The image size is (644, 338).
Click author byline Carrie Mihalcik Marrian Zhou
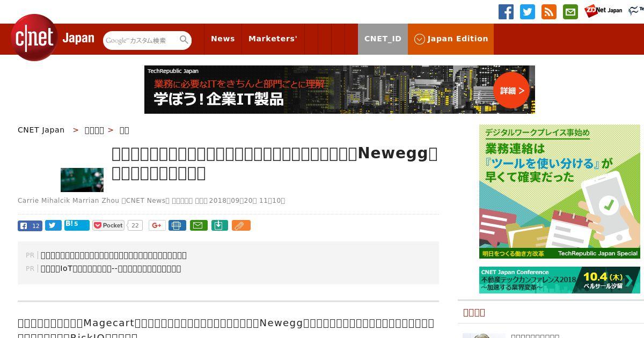pyautogui.click(x=68, y=201)
